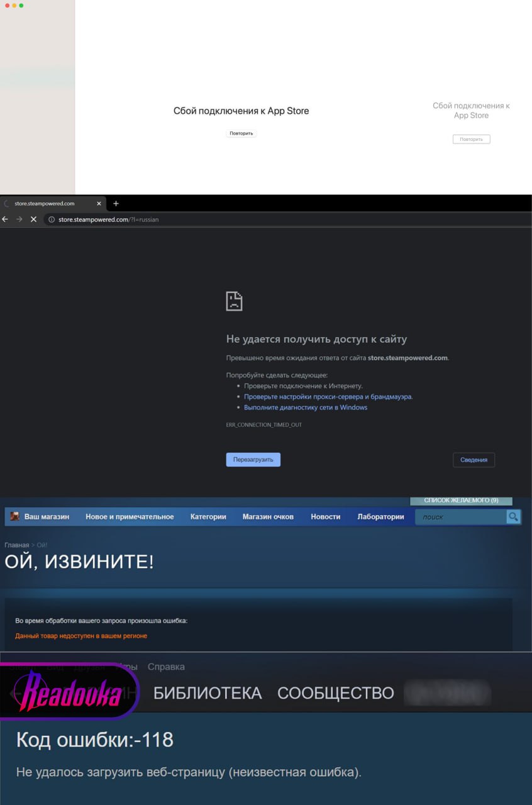Image resolution: width=532 pixels, height=805 pixels.
Task: Select the store.steampowered.com browser tab
Action: coord(53,203)
